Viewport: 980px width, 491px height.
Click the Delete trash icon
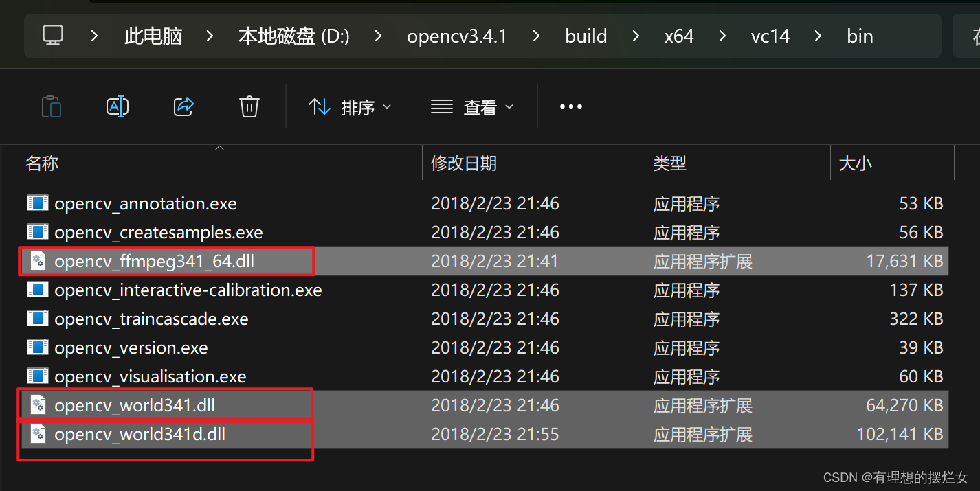point(249,106)
